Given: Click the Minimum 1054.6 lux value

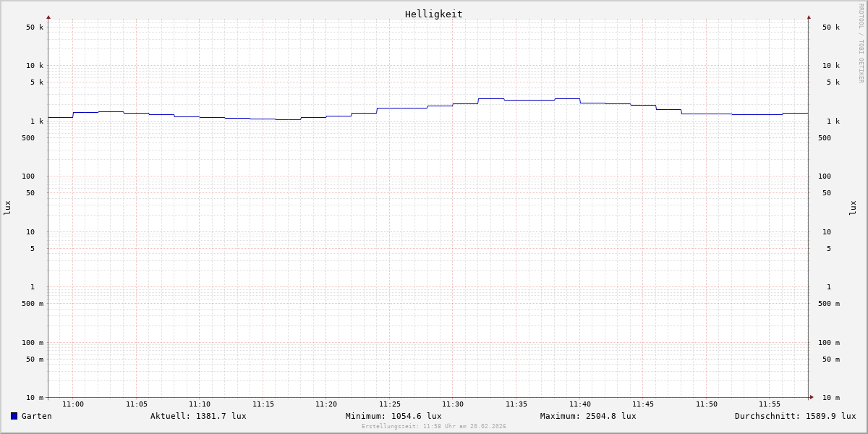Looking at the screenshot, I should point(393,416).
